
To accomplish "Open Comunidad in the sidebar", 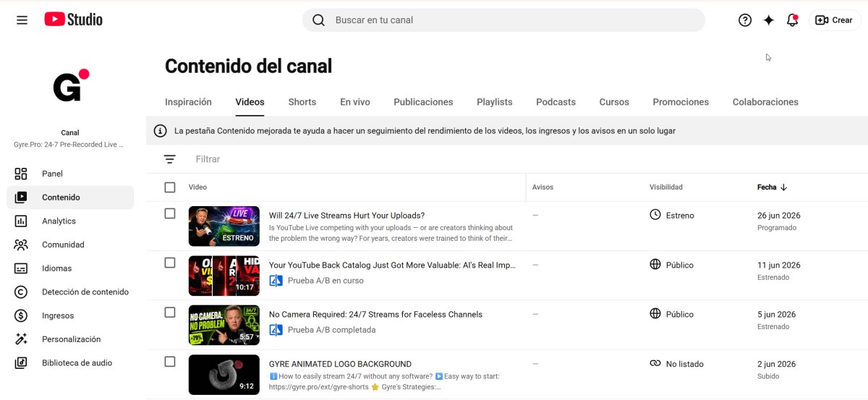I will (x=70, y=244).
